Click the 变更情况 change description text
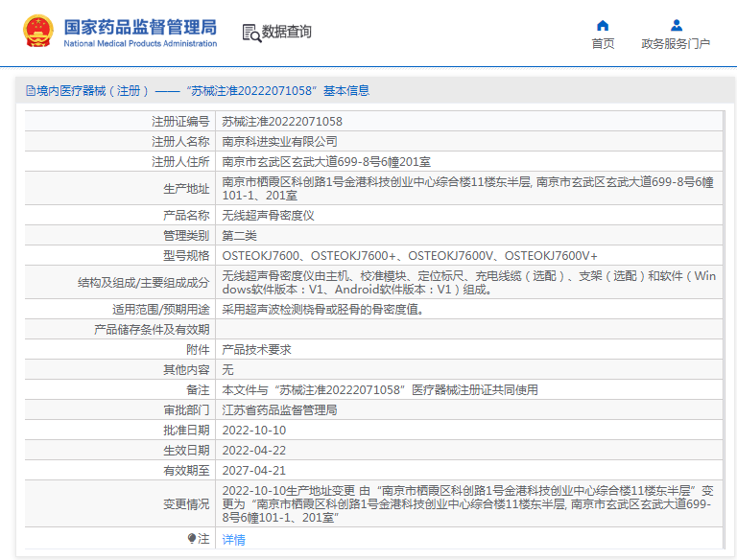Screen dimensions: 737x560 coord(468,504)
